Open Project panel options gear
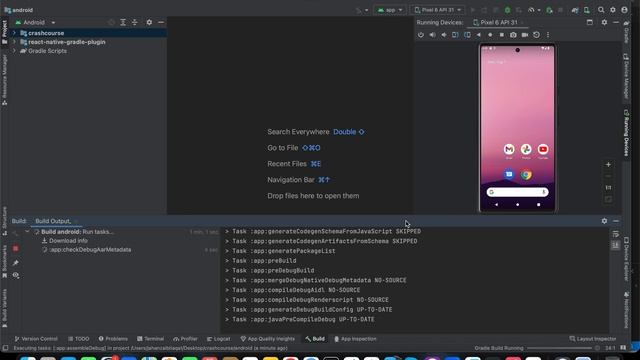This screenshot has width=640, height=360. (x=149, y=22)
